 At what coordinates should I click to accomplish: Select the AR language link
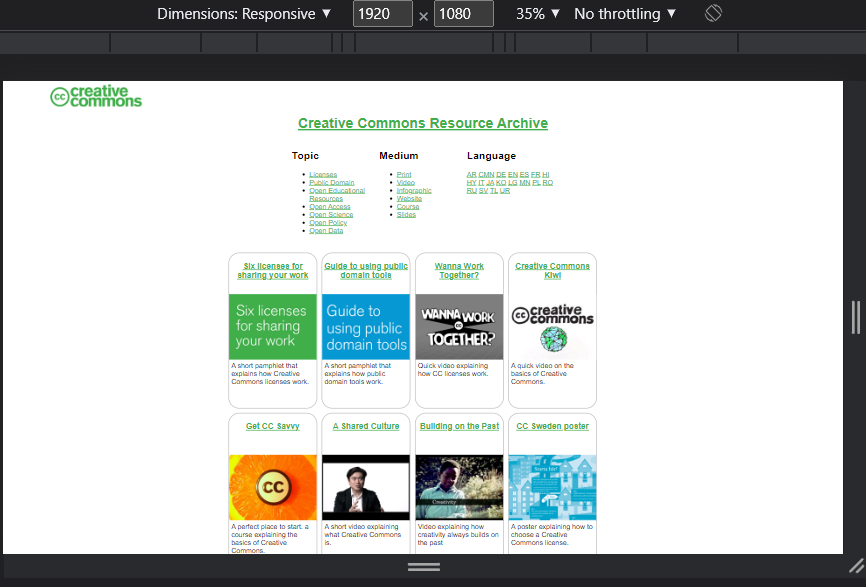pyautogui.click(x=472, y=174)
